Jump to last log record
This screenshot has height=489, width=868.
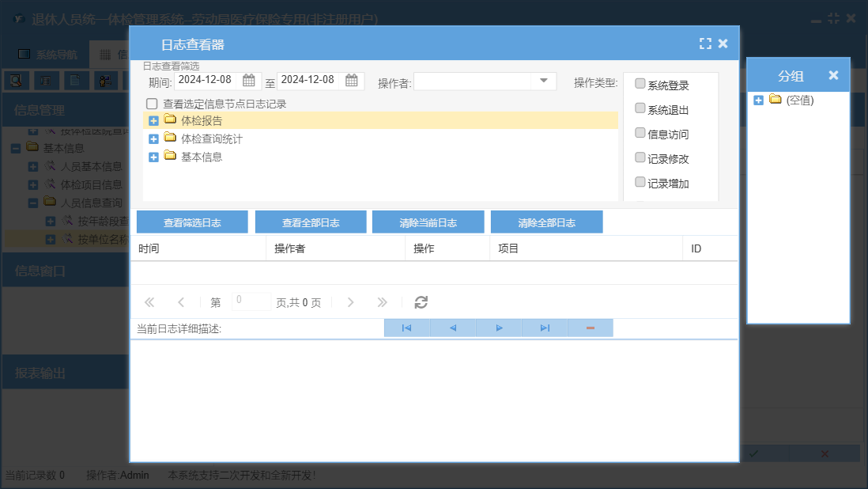click(545, 328)
